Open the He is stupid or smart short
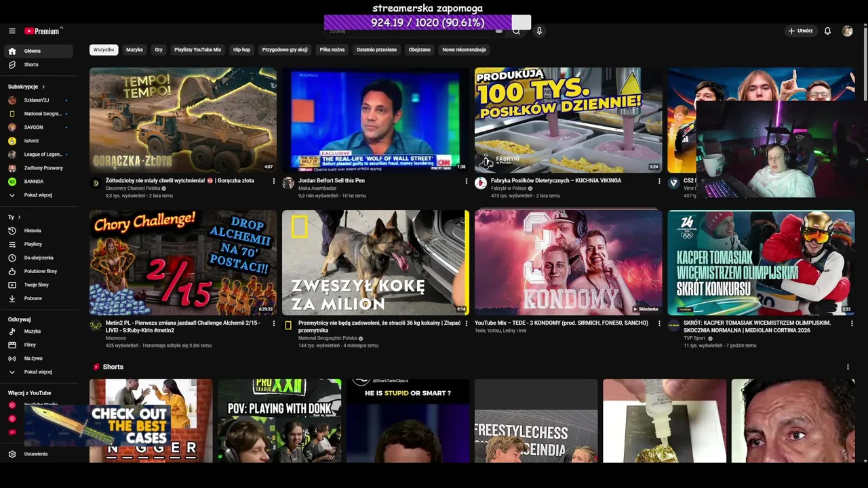 click(x=408, y=421)
